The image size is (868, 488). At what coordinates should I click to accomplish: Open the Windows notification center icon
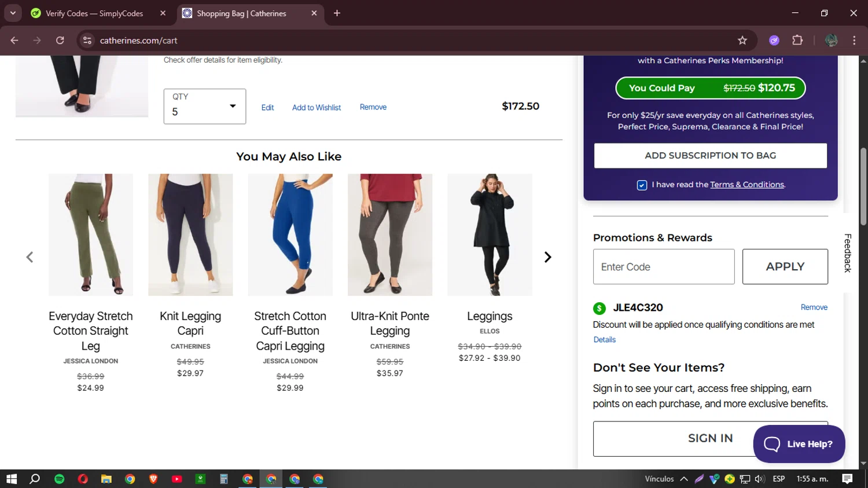[847, 479]
